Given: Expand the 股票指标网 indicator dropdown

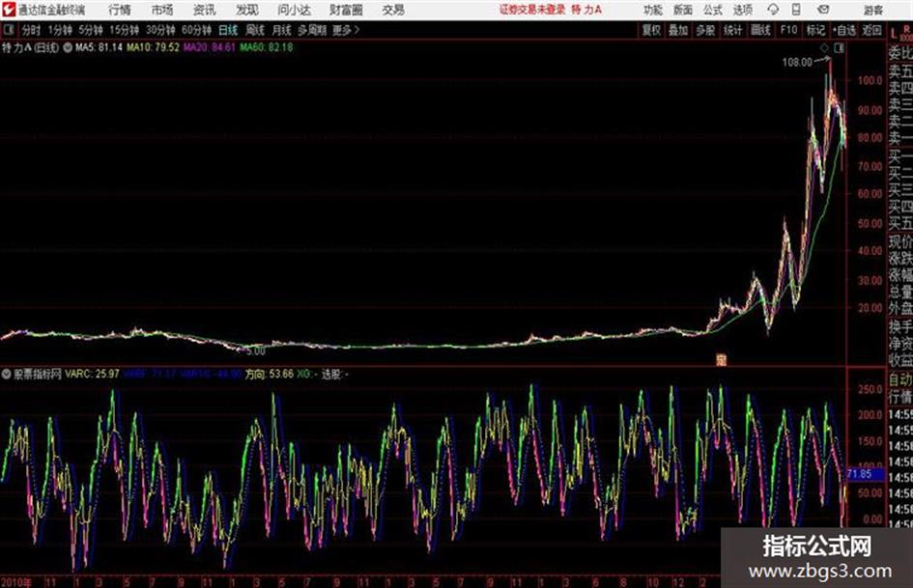Looking at the screenshot, I should click(6, 375).
